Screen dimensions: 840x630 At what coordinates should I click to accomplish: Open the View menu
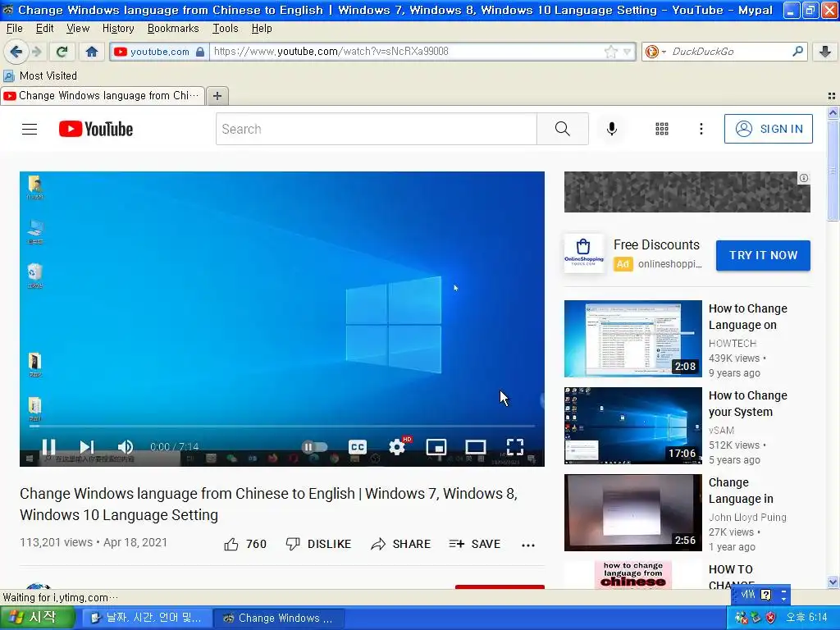[x=78, y=29]
